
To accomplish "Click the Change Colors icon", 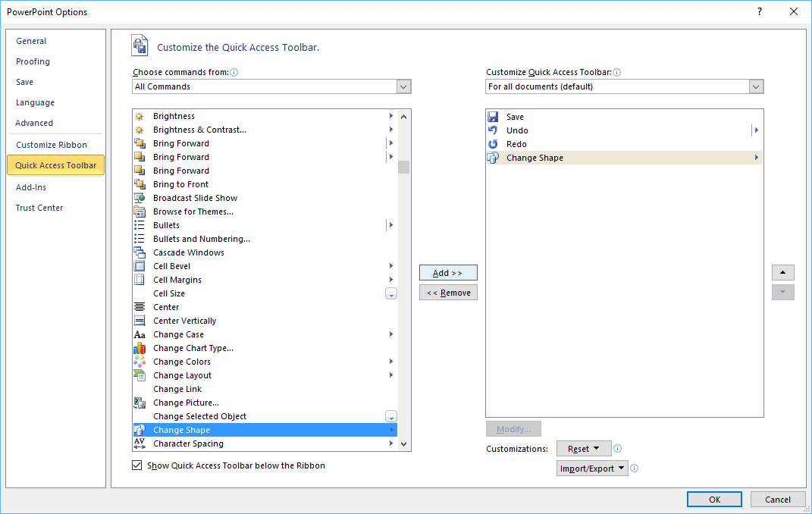I will (x=140, y=362).
